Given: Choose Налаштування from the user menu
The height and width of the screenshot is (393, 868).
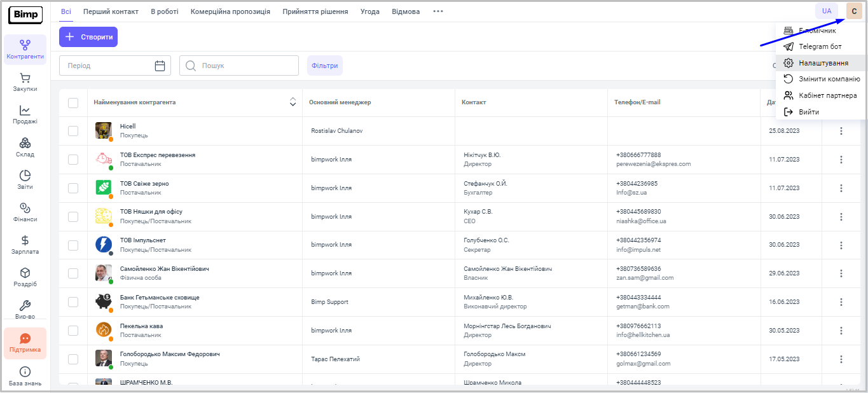Looking at the screenshot, I should [x=823, y=63].
